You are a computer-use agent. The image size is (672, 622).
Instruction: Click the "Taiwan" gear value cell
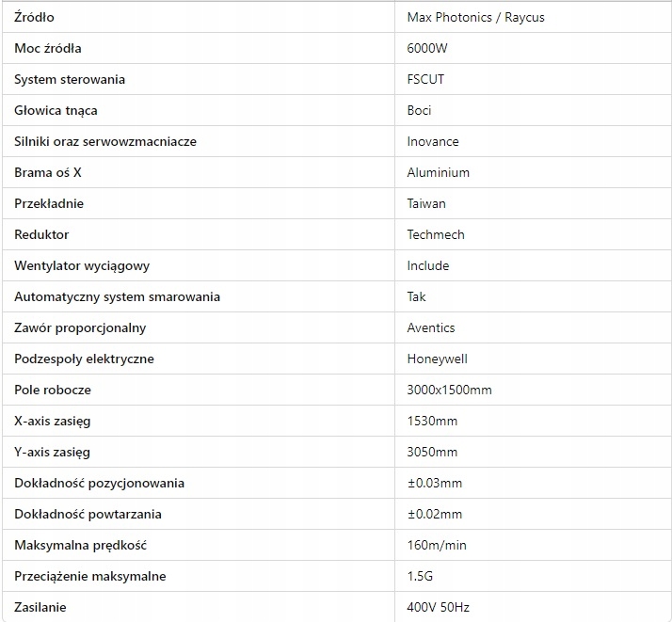(x=426, y=203)
